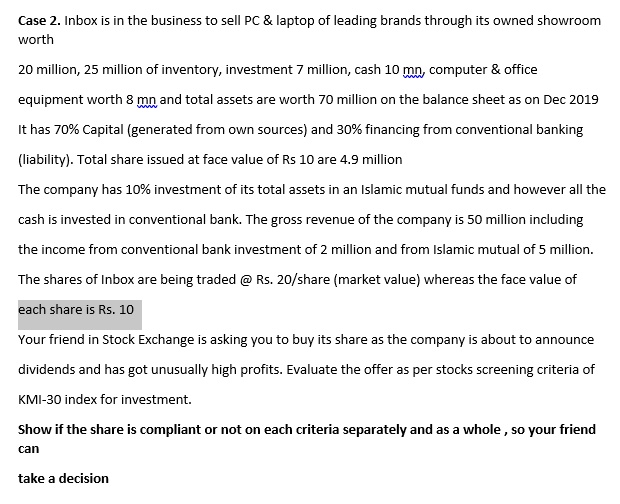This screenshot has width=620, height=504.
Task: Click the spell-flagged word 'mn,' after cash 10
Action: [x=414, y=70]
